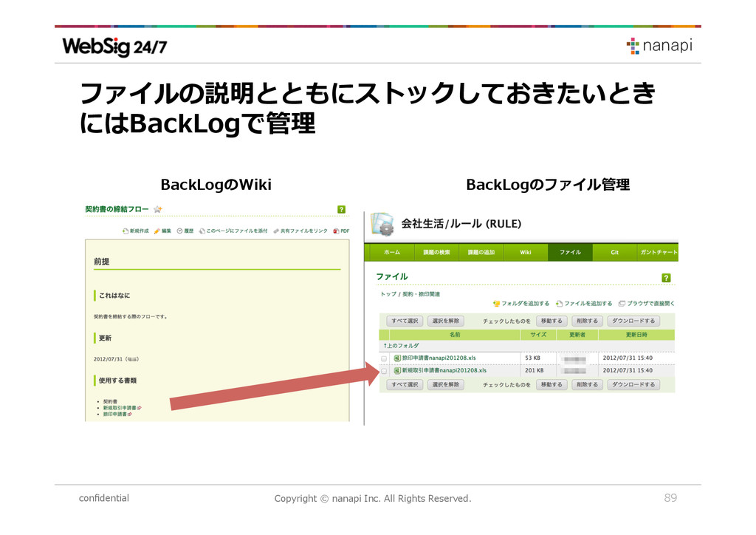Open the 課題の追加 tab
This screenshot has width=756, height=535.
(x=481, y=252)
